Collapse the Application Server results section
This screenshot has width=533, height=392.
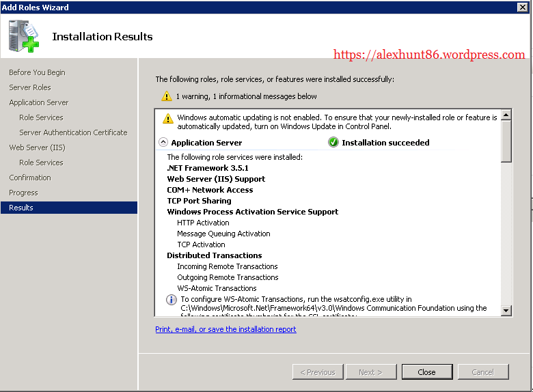(163, 143)
